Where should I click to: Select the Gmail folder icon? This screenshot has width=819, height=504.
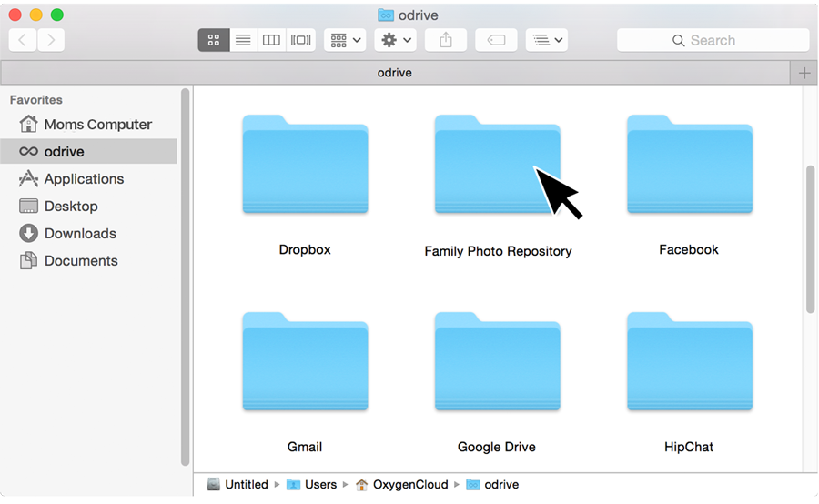click(x=305, y=361)
